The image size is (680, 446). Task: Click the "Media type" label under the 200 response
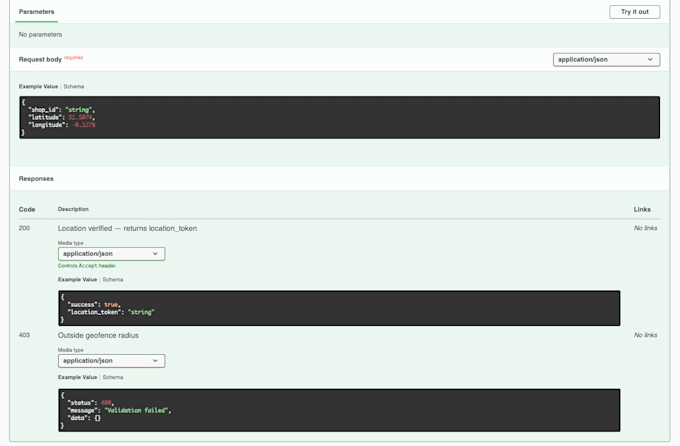click(71, 243)
